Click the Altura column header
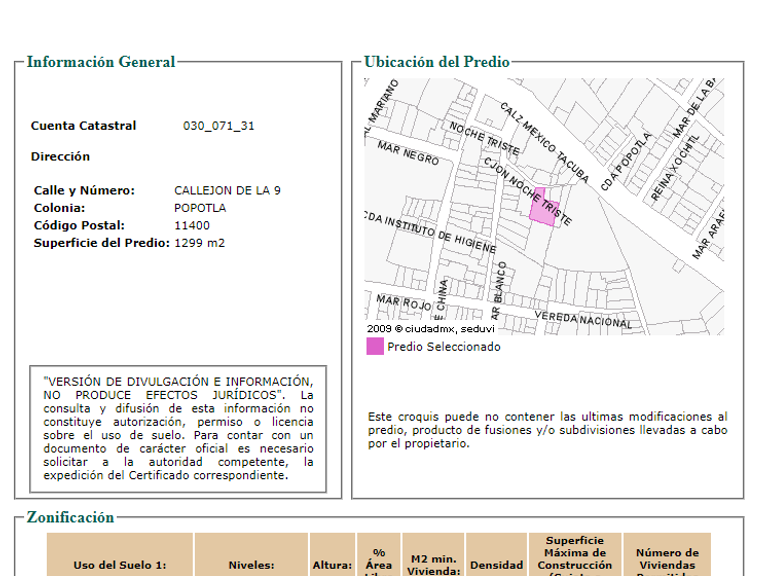The height and width of the screenshot is (576, 768). click(x=332, y=557)
